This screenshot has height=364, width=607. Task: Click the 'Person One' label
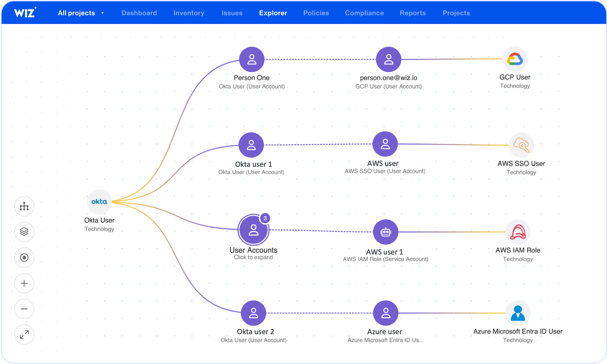point(252,78)
